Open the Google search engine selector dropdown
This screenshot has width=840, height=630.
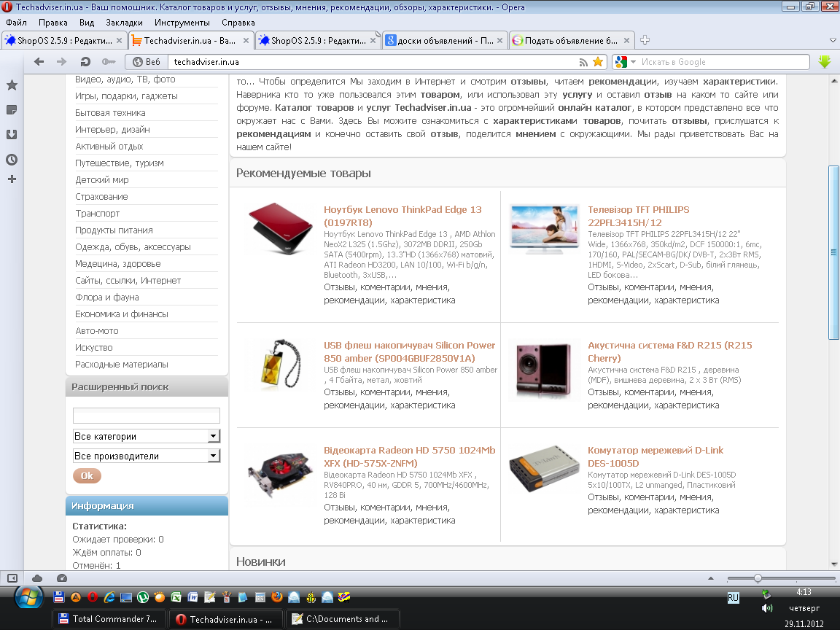(624, 62)
